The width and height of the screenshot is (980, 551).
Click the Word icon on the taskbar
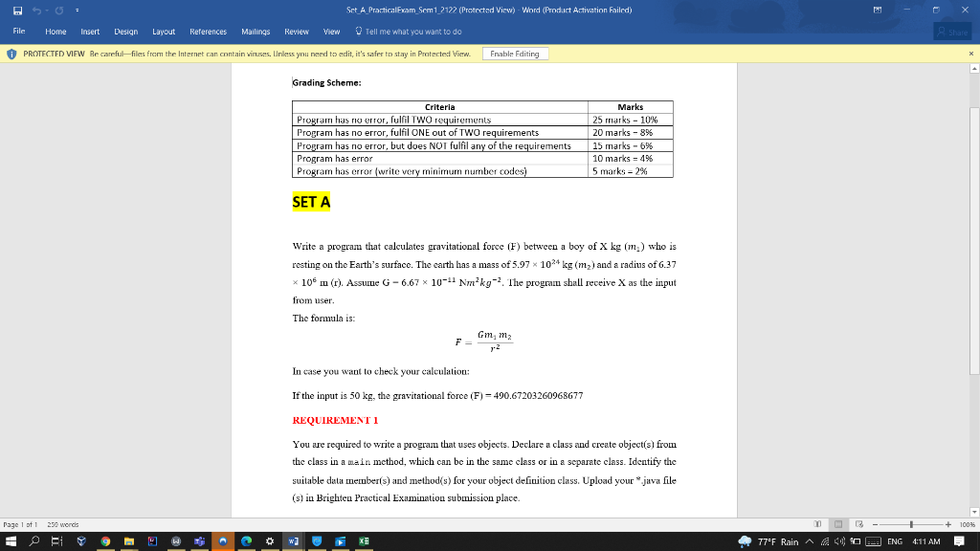293,541
